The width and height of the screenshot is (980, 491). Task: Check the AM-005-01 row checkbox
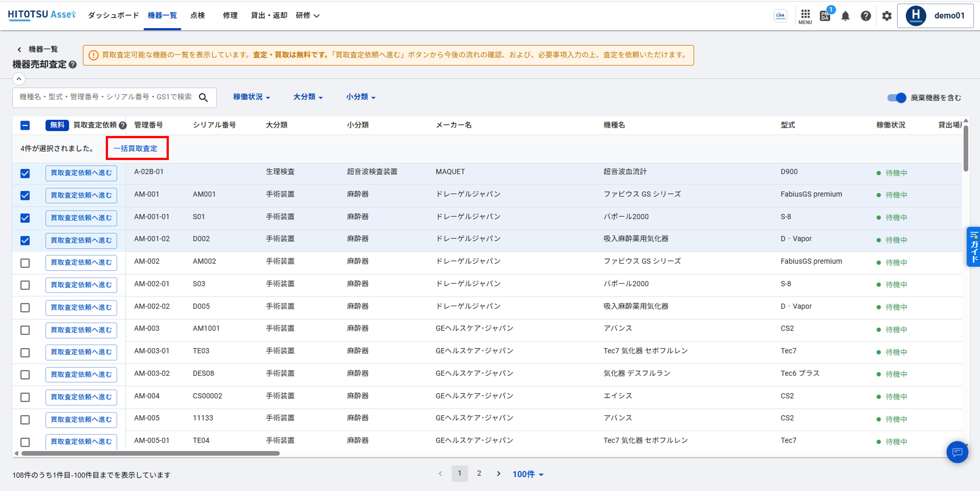[x=25, y=442]
